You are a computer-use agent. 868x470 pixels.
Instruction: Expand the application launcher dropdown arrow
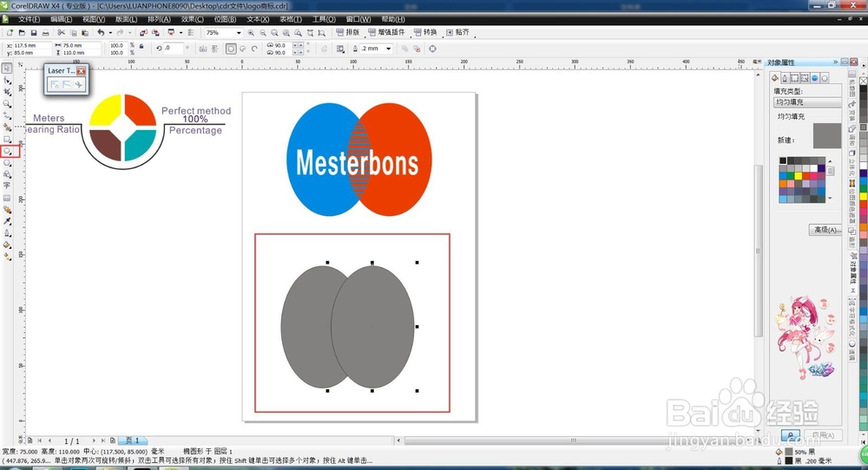pos(181,33)
